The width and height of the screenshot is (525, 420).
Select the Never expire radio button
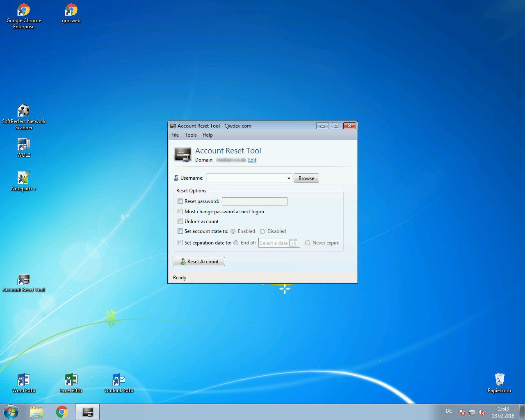tap(308, 243)
